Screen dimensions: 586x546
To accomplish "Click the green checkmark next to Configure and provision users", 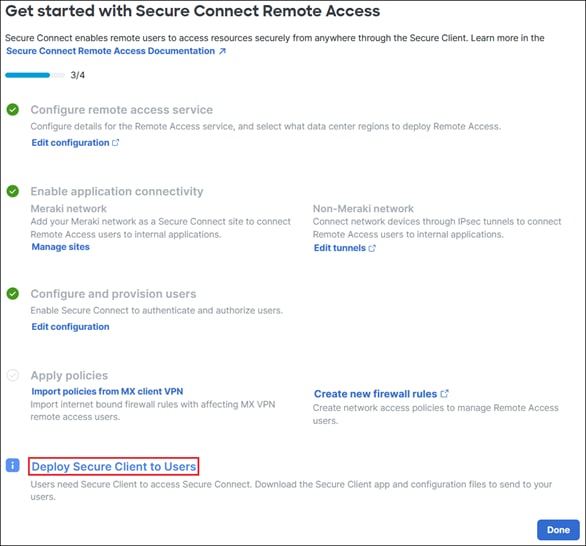I will (13, 294).
